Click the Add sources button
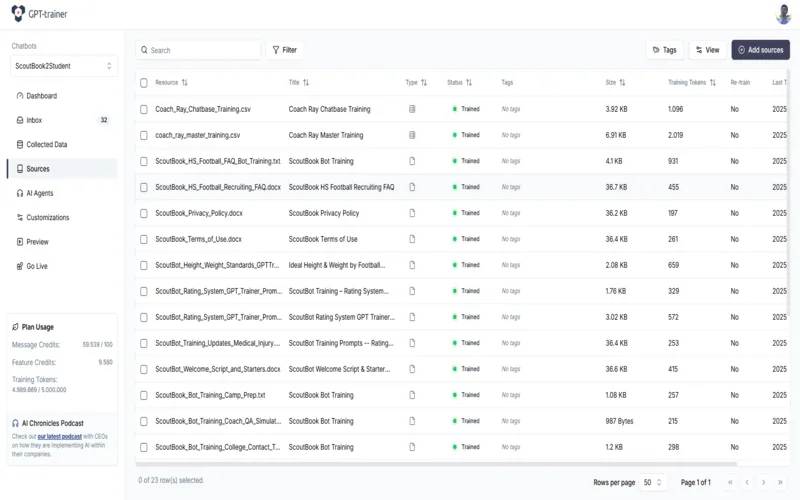Image resolution: width=800 pixels, height=500 pixels. (x=761, y=50)
